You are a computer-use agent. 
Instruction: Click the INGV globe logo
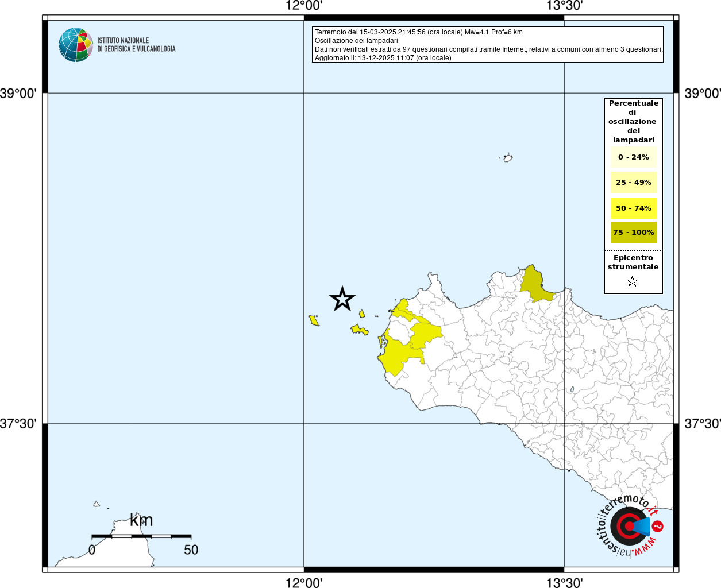point(75,45)
